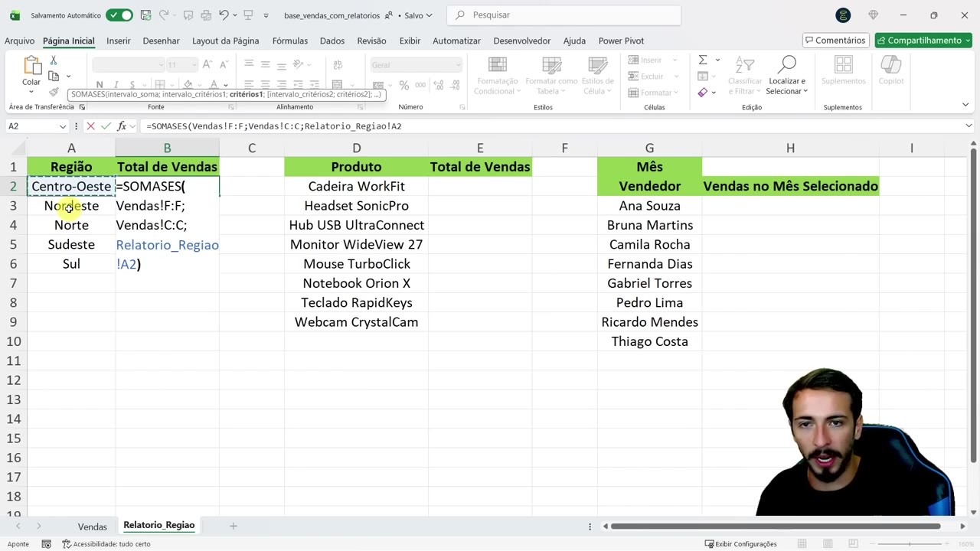
Task: Click the Copilot icon in ribbon
Action: click(891, 65)
